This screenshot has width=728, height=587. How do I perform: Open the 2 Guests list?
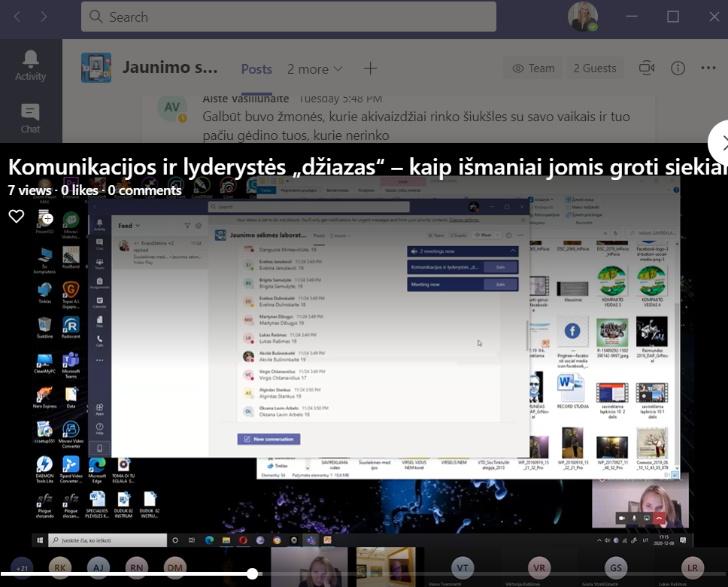pyautogui.click(x=595, y=68)
